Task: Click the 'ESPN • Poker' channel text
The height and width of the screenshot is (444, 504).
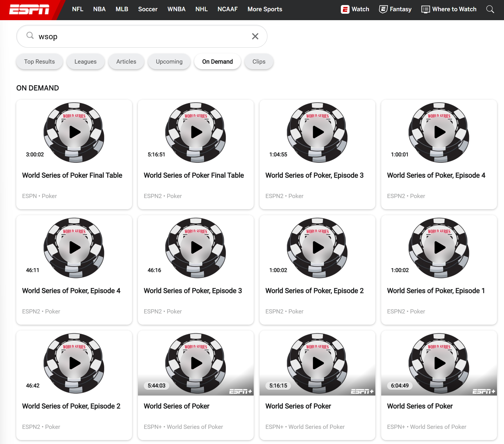Action: coord(40,196)
